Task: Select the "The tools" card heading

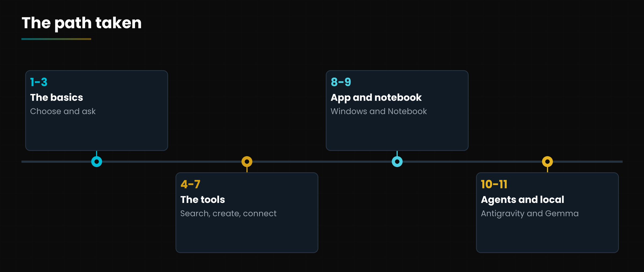Action: coord(203,199)
